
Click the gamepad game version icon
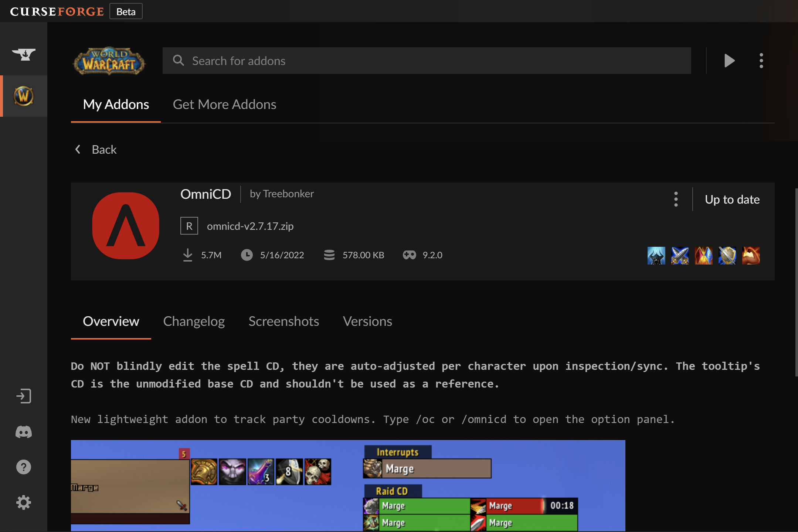(410, 255)
